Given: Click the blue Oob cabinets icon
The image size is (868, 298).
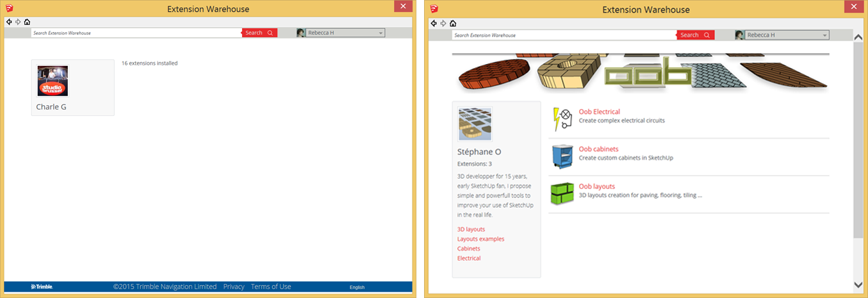Looking at the screenshot, I should click(562, 156).
